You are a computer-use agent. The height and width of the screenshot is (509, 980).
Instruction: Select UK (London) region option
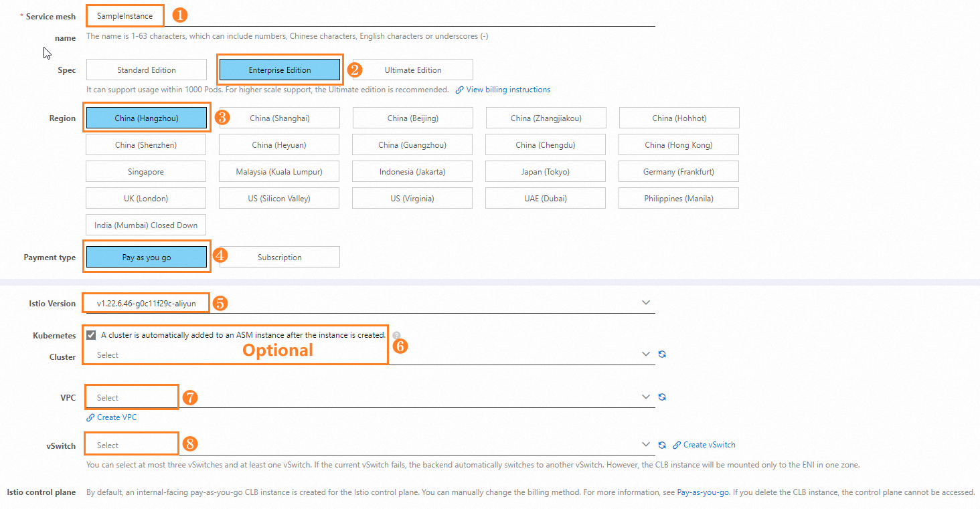coord(146,199)
